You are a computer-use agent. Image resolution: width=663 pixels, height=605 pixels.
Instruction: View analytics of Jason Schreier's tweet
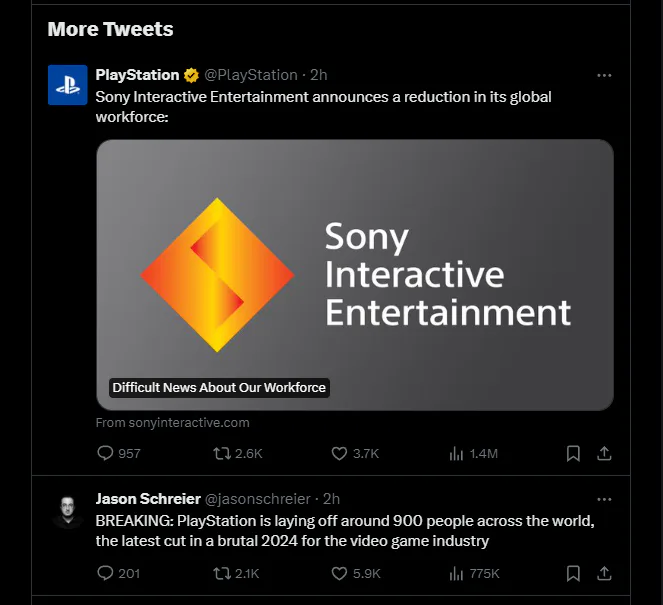[x=456, y=573]
